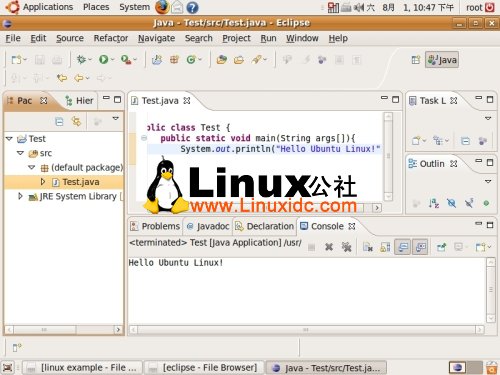Click the Open Perspective icon

coord(415,60)
